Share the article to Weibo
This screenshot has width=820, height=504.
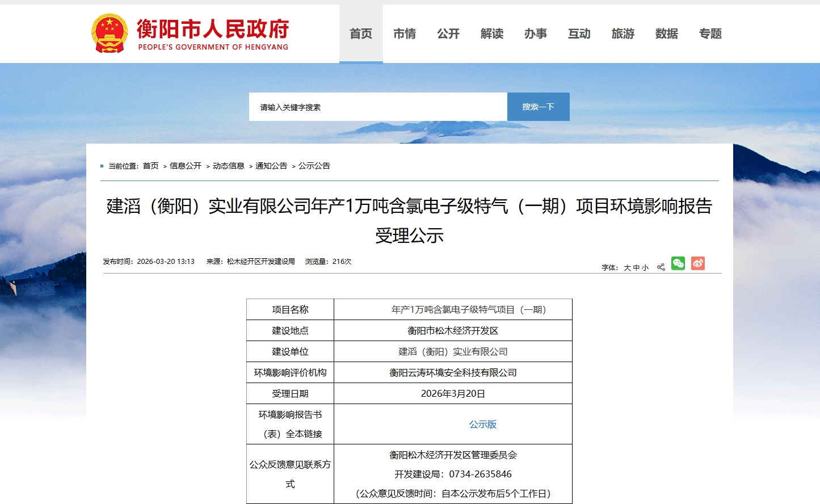point(697,263)
